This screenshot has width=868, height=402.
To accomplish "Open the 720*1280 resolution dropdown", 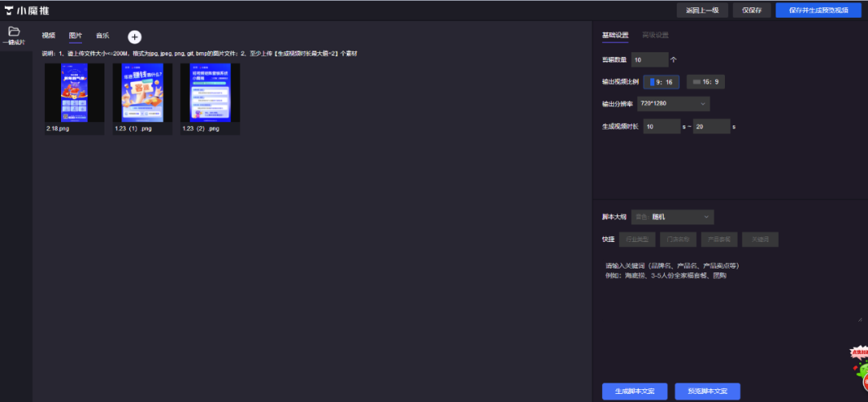I will pos(674,104).
